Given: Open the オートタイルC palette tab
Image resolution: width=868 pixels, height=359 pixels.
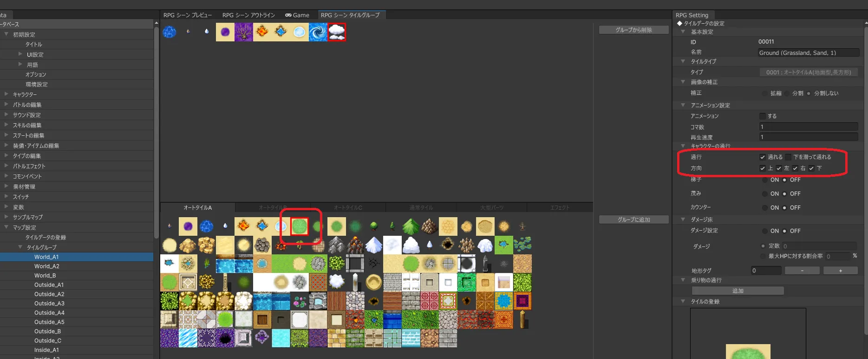Looking at the screenshot, I should point(348,207).
